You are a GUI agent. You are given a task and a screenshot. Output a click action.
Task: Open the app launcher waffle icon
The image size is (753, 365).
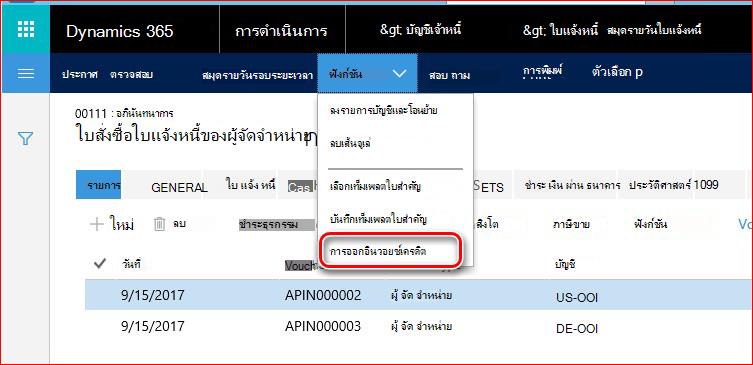[x=25, y=29]
